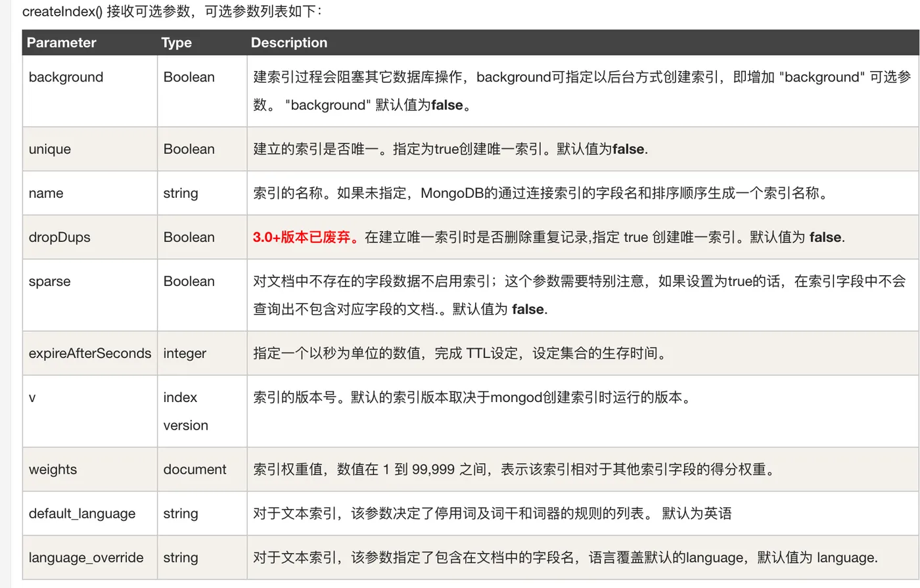Image resolution: width=920 pixels, height=588 pixels.
Task: Click the description ending 默认为英语
Action: point(492,514)
